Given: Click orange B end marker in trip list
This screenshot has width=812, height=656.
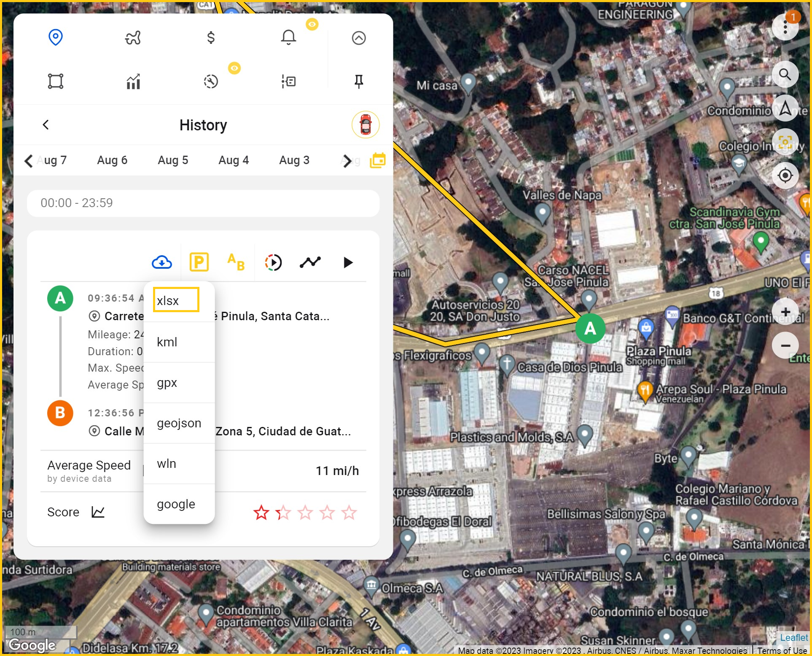Looking at the screenshot, I should coord(60,413).
